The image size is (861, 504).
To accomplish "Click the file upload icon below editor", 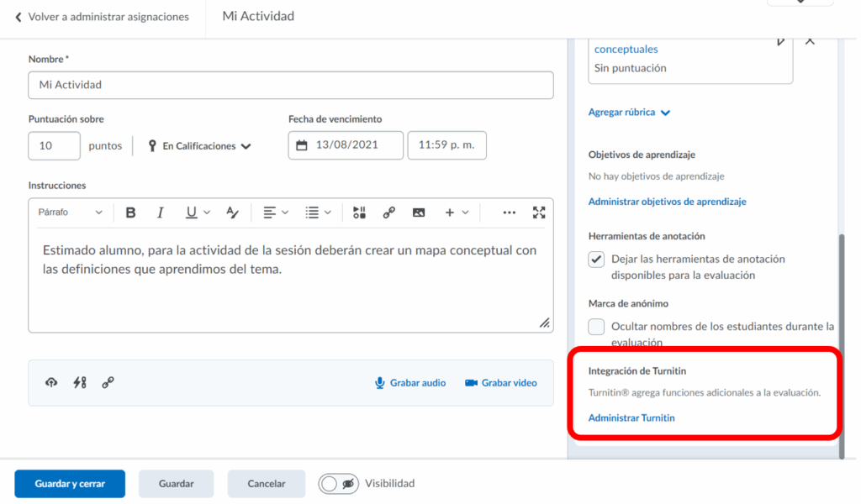I will [x=51, y=383].
